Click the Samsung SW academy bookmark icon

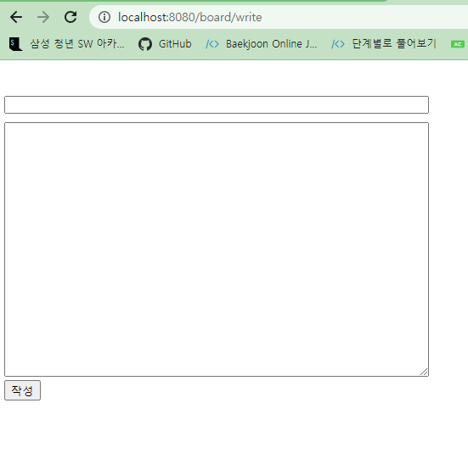[x=15, y=44]
